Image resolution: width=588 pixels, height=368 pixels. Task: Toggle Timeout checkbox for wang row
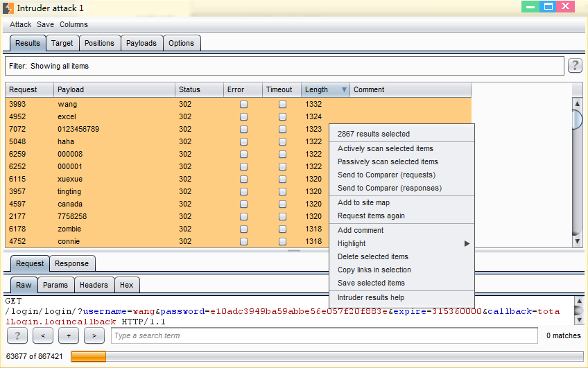coord(282,104)
